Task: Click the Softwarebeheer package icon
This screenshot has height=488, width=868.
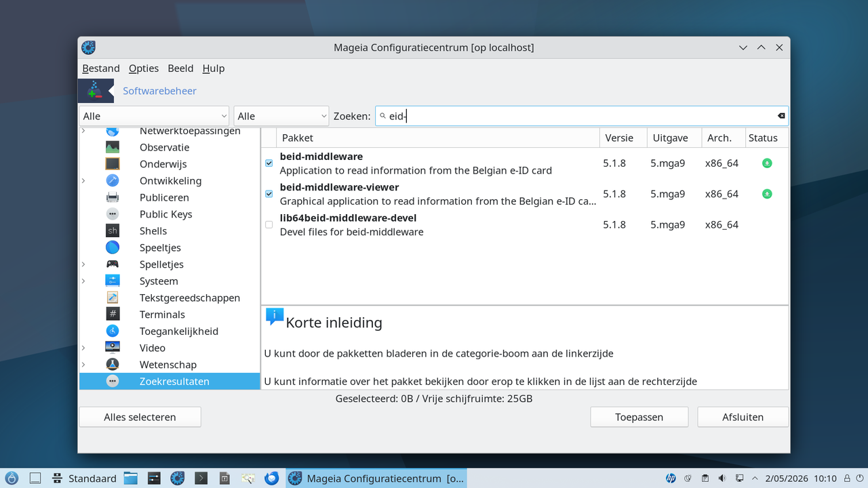Action: coord(96,91)
